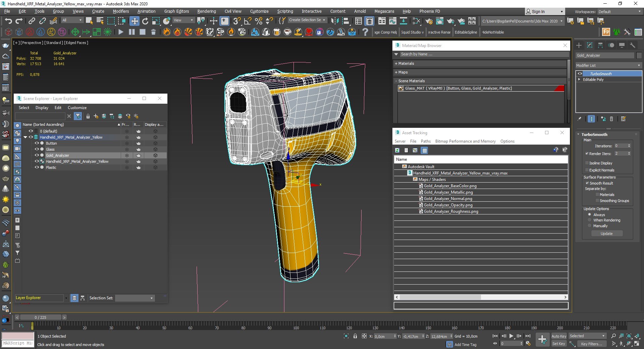Hide the Glass object eye icon

pyautogui.click(x=37, y=149)
